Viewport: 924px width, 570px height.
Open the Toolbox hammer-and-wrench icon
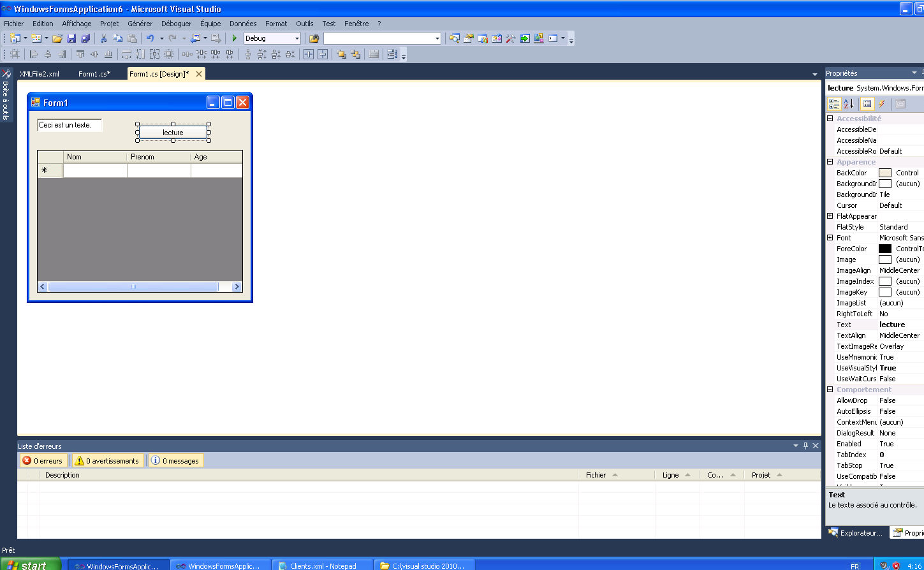tap(511, 38)
